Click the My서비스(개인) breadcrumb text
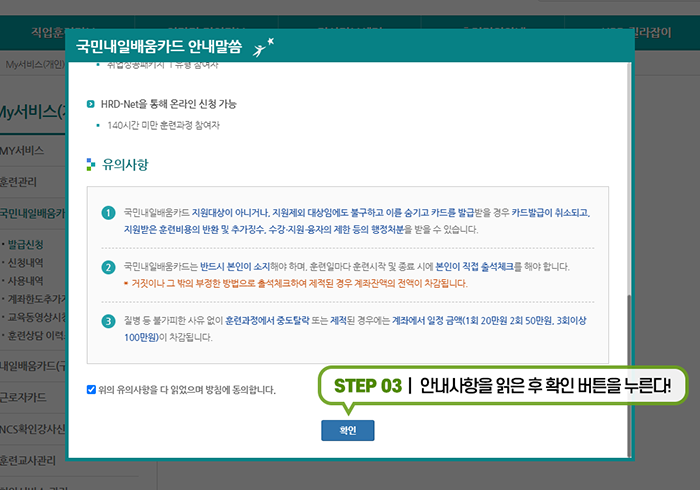This screenshot has width=700, height=490. click(35, 64)
